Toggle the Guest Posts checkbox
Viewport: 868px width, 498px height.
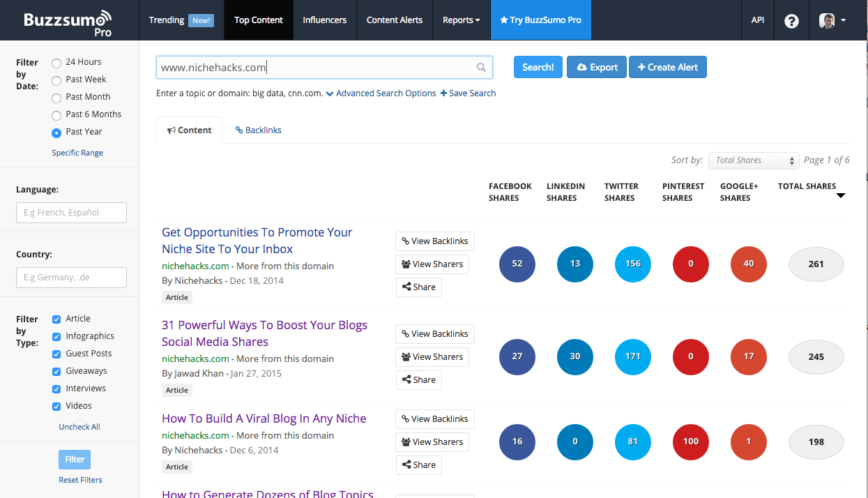pyautogui.click(x=56, y=354)
